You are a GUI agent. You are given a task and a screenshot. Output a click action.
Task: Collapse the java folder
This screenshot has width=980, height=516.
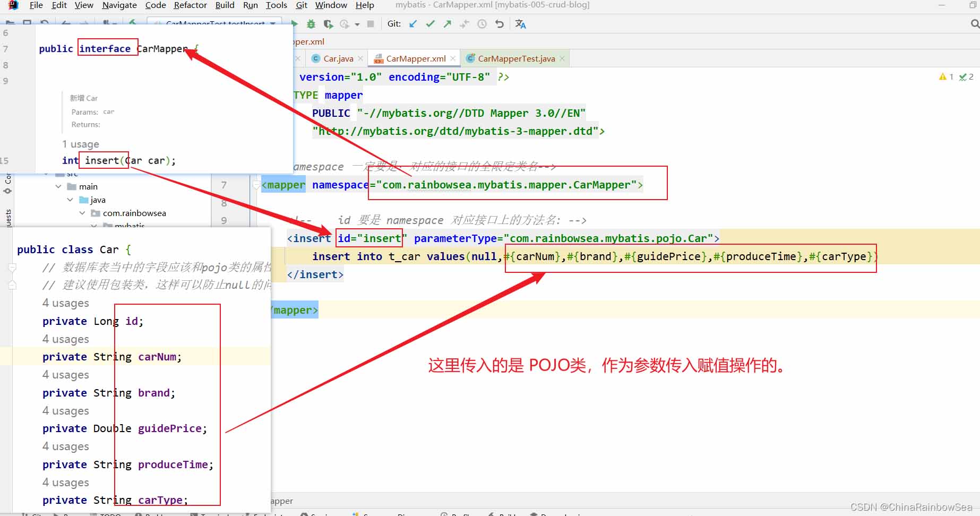(70, 200)
